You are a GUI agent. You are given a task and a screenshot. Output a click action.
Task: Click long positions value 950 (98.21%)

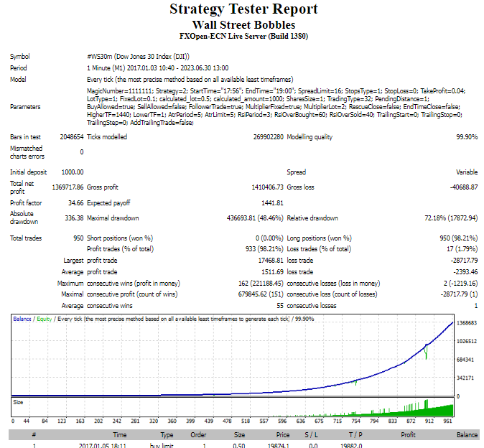click(458, 238)
